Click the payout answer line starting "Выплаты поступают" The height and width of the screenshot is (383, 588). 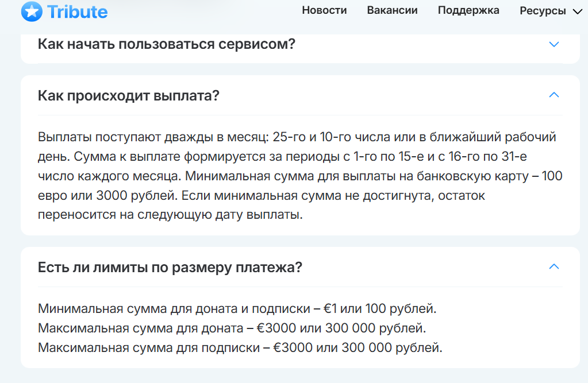coord(297,137)
